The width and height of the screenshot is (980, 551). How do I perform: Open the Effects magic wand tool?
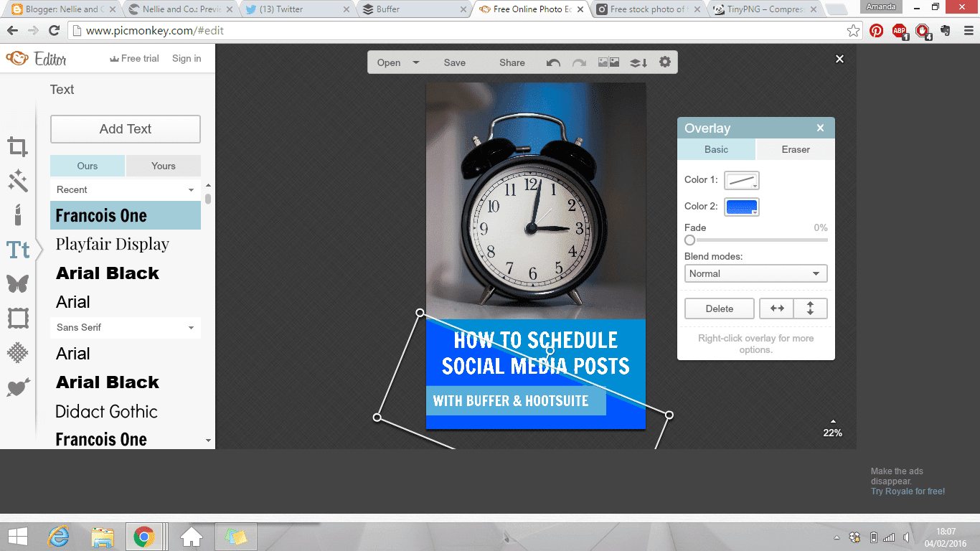click(17, 181)
